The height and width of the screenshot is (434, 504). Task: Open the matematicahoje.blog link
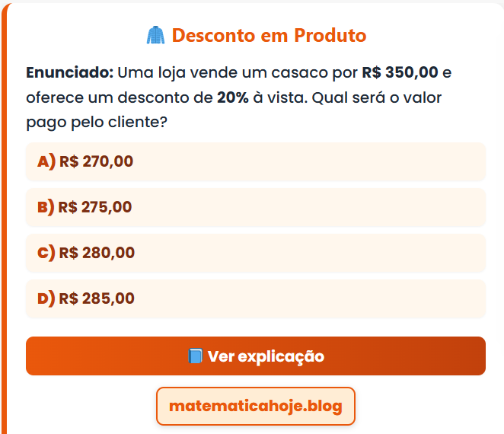point(256,406)
